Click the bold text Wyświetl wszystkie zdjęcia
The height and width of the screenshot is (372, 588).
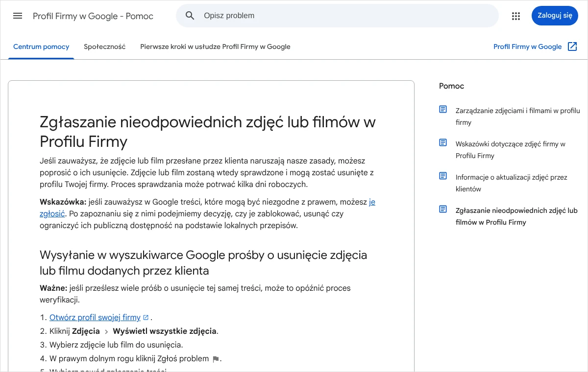pos(165,331)
